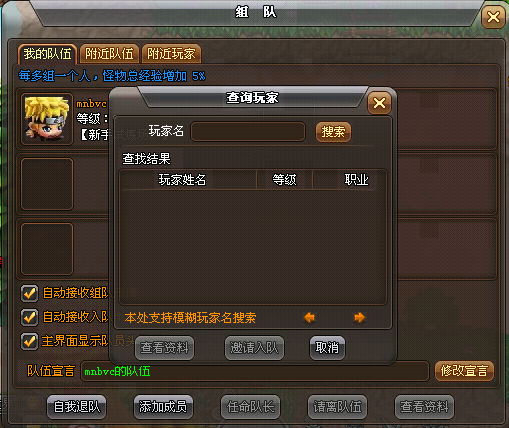This screenshot has width=509, height=428.
Task: Switch to the 附近玩家 tab
Action: tap(171, 54)
